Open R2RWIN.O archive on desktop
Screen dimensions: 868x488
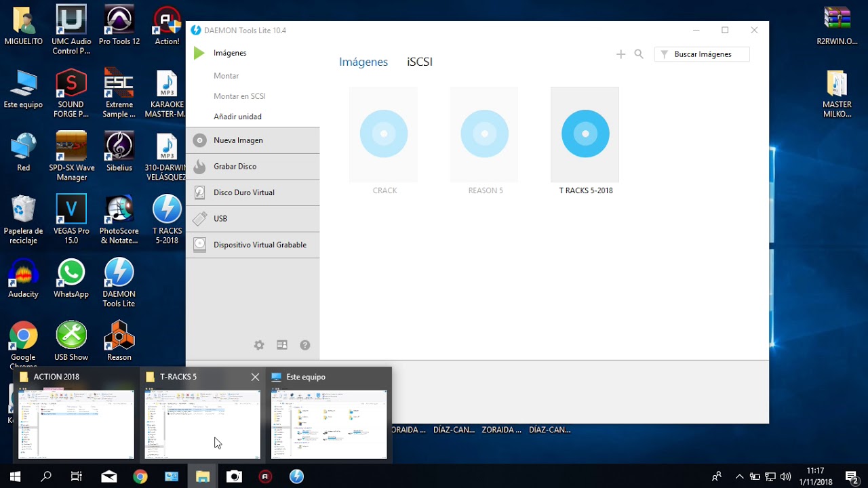(837, 26)
